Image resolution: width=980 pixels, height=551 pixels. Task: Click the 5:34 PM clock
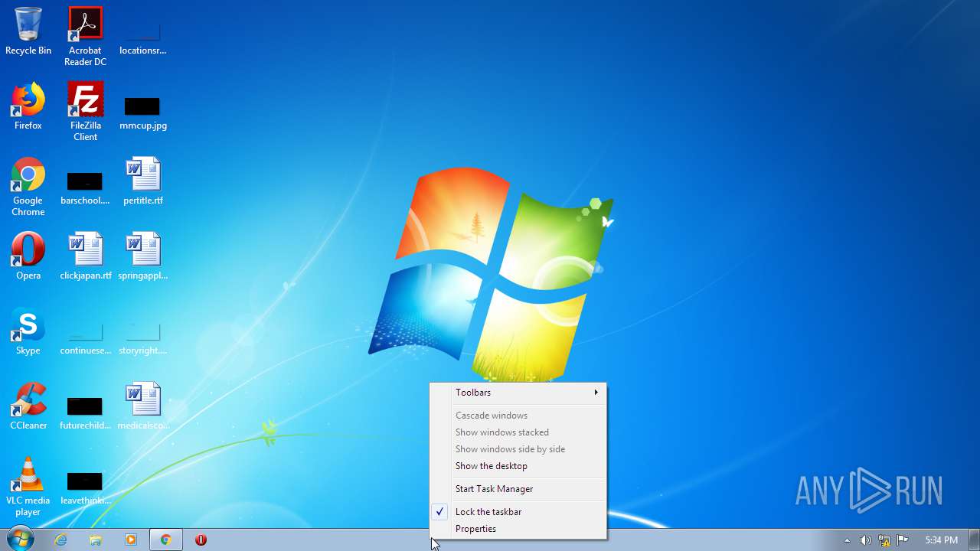[x=941, y=540]
